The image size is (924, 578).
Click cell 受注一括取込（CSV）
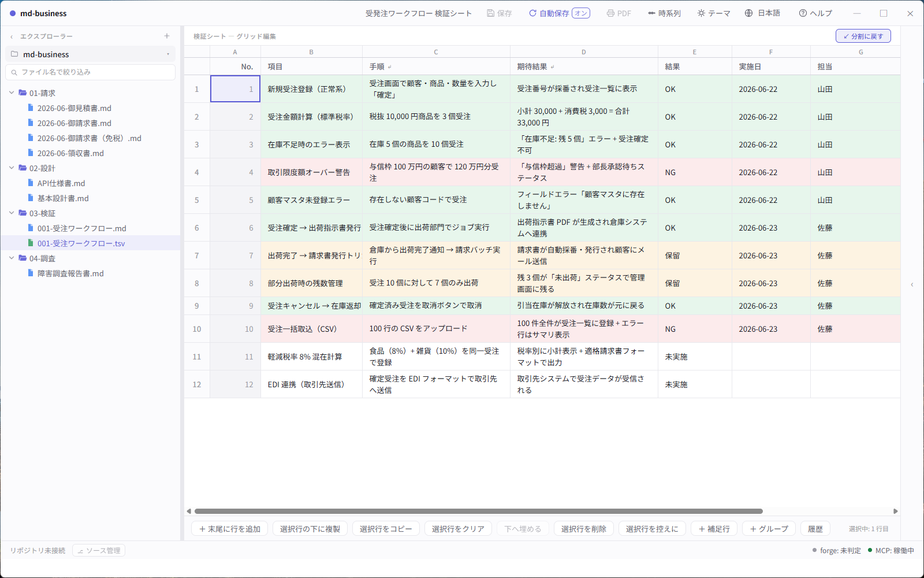click(x=311, y=329)
